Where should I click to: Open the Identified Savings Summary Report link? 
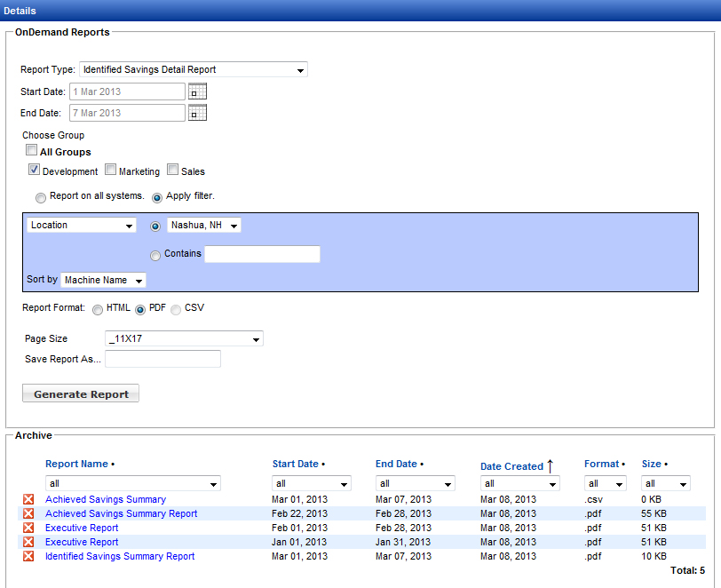click(x=120, y=557)
